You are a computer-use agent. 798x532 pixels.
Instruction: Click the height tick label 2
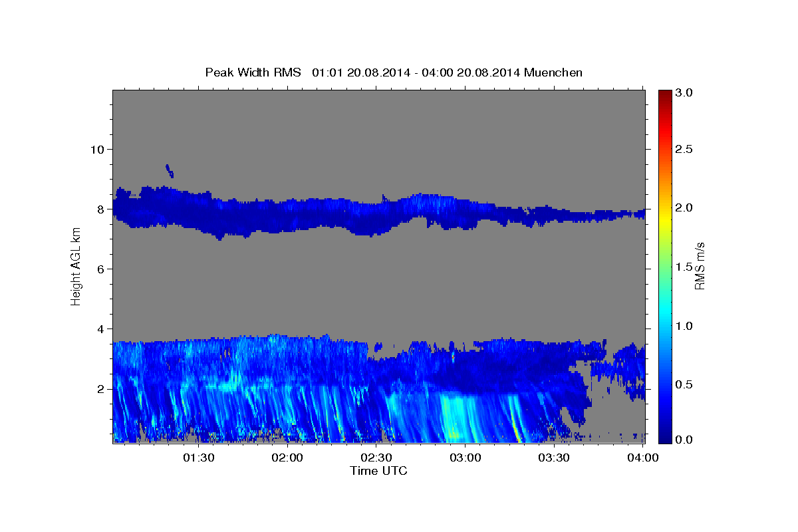(x=100, y=389)
